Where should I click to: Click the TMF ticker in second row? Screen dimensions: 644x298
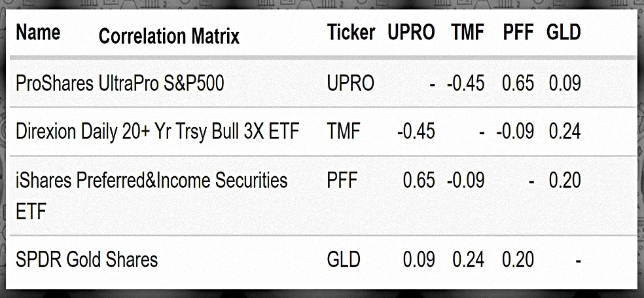344,132
